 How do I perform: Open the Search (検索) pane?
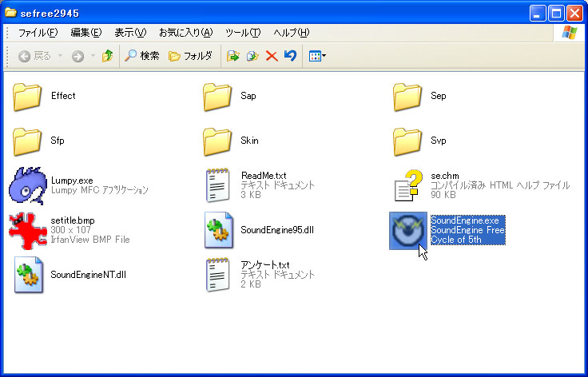[141, 56]
